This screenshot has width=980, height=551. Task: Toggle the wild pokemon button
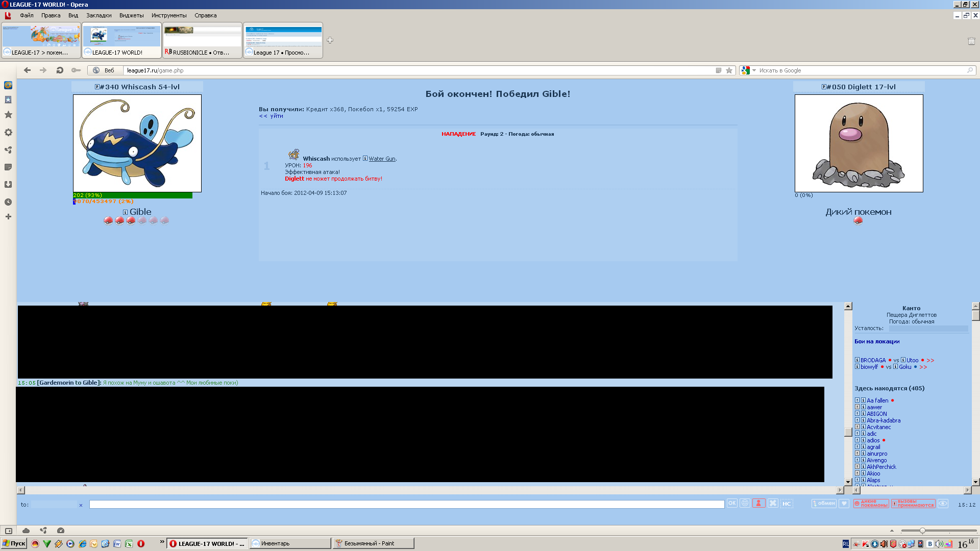pos(871,504)
